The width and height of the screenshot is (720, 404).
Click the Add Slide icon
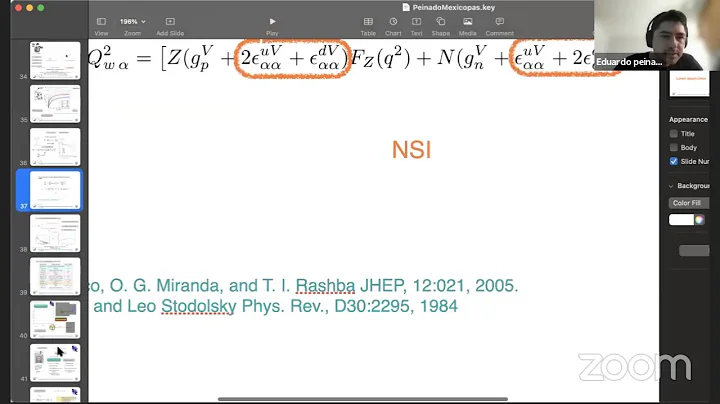coord(170,22)
